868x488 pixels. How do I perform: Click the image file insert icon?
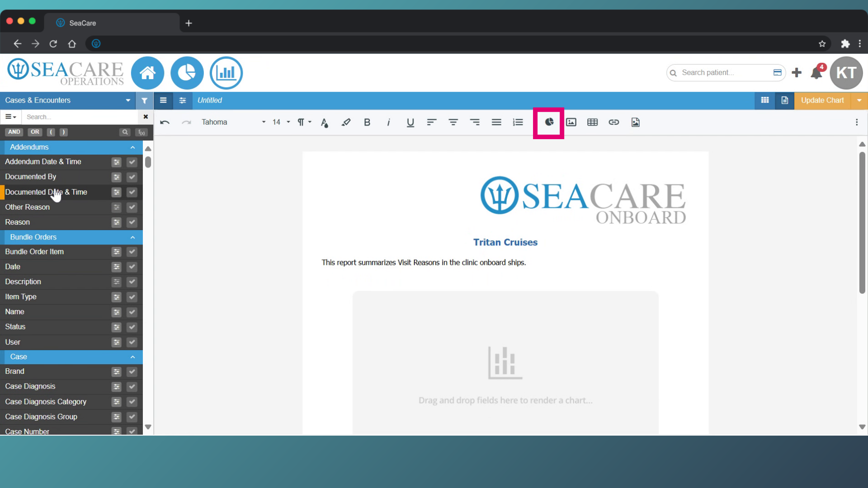pos(635,122)
